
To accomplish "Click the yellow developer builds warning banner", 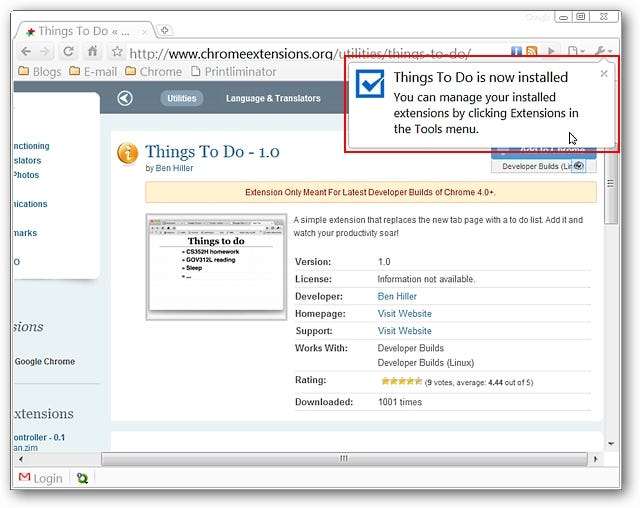I will click(x=371, y=192).
